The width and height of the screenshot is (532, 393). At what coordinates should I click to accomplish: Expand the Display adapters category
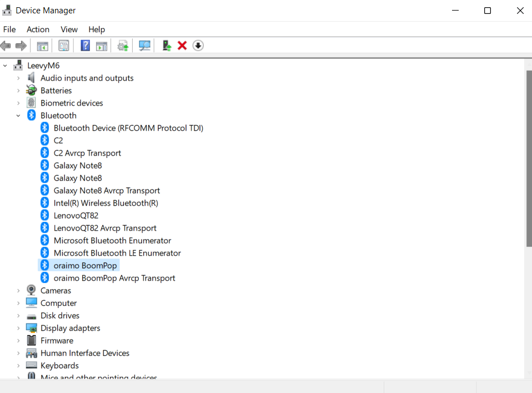click(18, 329)
